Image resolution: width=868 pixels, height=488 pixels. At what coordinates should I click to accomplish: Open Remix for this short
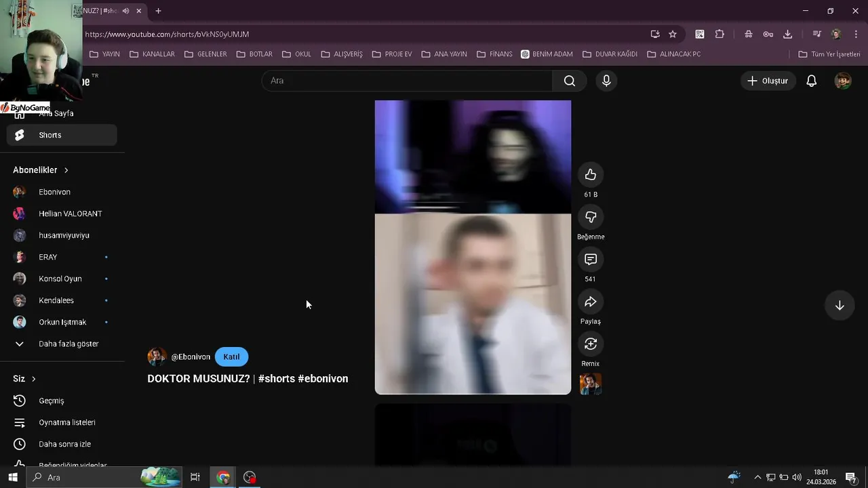click(591, 344)
